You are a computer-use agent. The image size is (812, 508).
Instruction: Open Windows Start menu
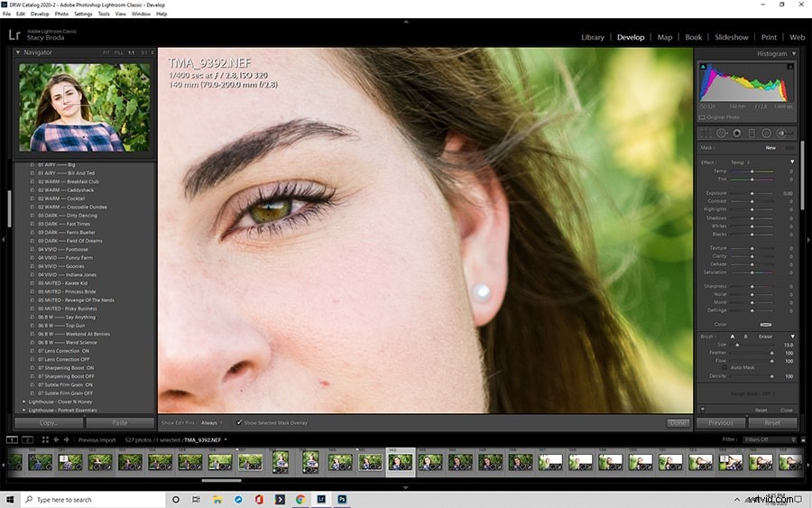pyautogui.click(x=10, y=500)
